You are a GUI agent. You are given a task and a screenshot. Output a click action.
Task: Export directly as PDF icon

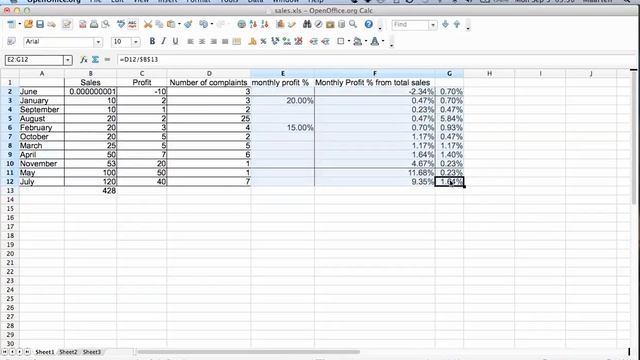pos(82,24)
